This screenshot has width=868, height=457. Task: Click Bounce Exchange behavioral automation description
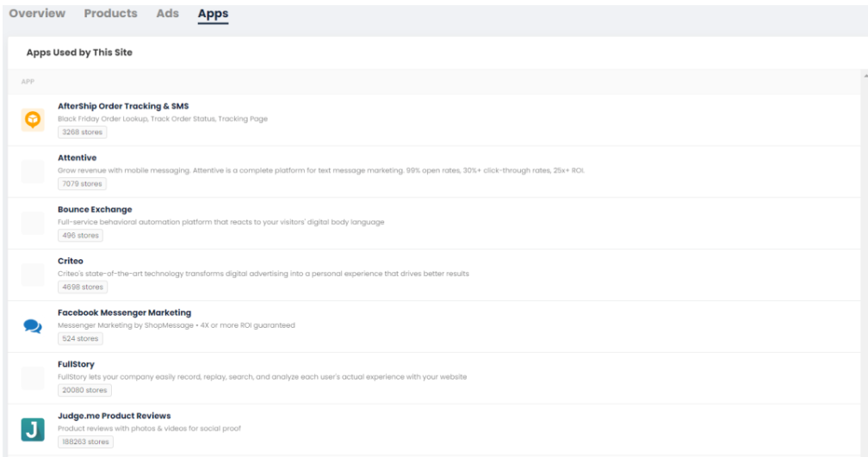(220, 222)
